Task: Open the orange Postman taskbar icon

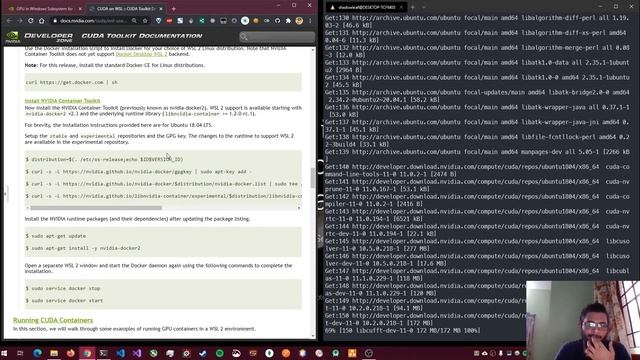Action: [x=286, y=353]
